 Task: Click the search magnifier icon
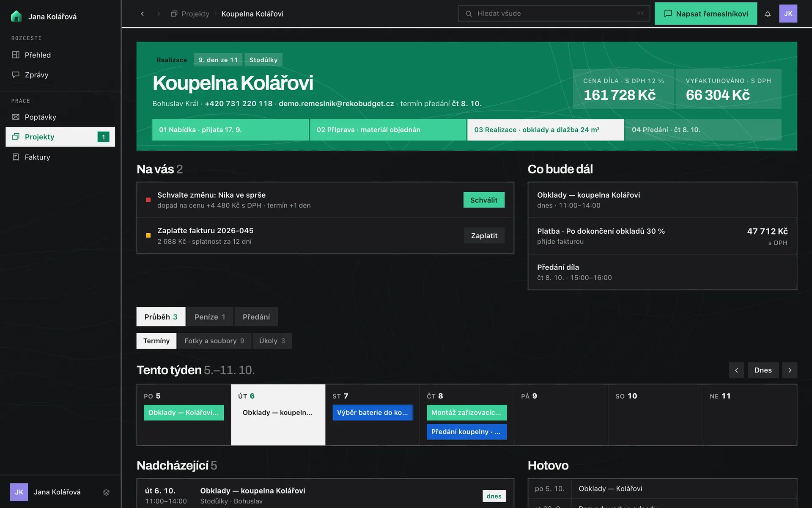pyautogui.click(x=469, y=14)
